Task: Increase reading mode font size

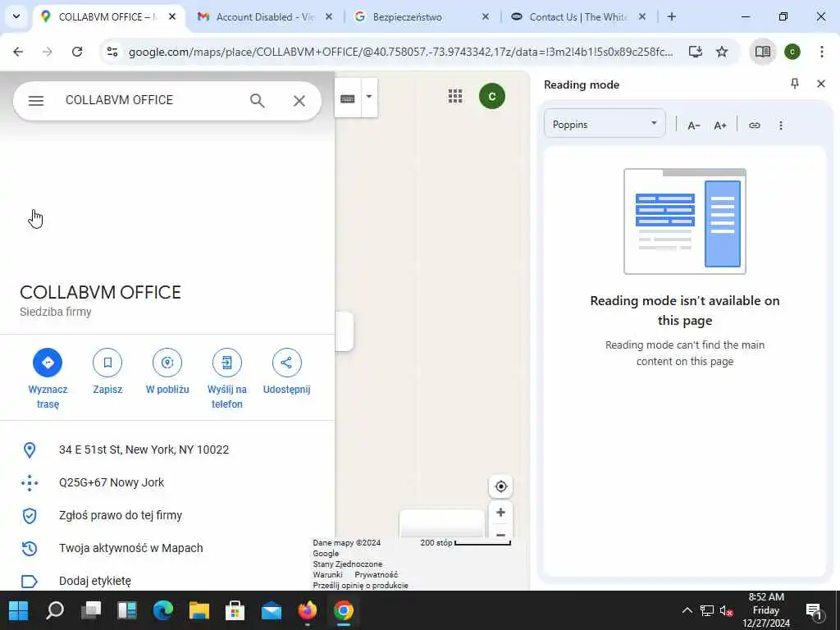Action: point(720,126)
